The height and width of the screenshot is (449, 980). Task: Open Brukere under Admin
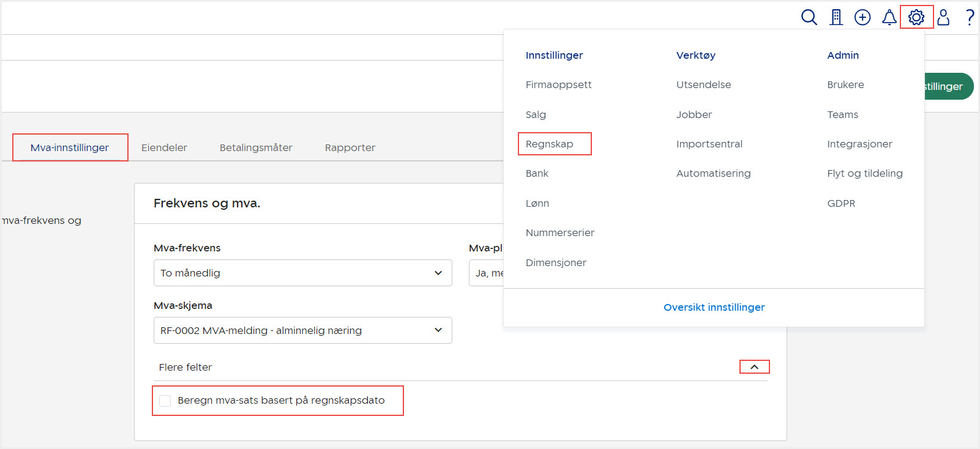pyautogui.click(x=845, y=85)
